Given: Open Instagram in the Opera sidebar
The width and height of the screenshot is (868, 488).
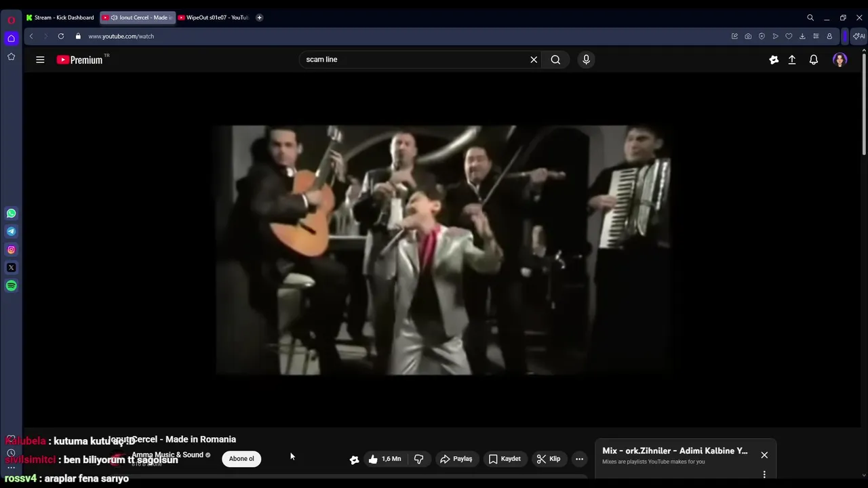Looking at the screenshot, I should tap(11, 249).
